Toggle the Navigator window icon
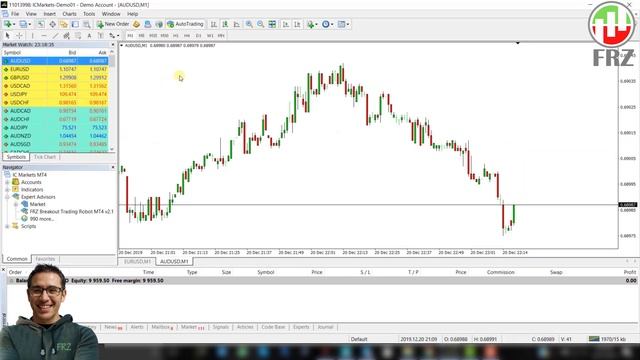The image size is (640, 360). [x=64, y=24]
